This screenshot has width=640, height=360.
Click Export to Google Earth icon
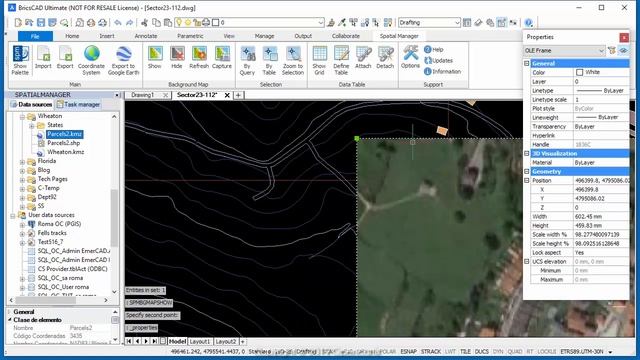pyautogui.click(x=123, y=60)
